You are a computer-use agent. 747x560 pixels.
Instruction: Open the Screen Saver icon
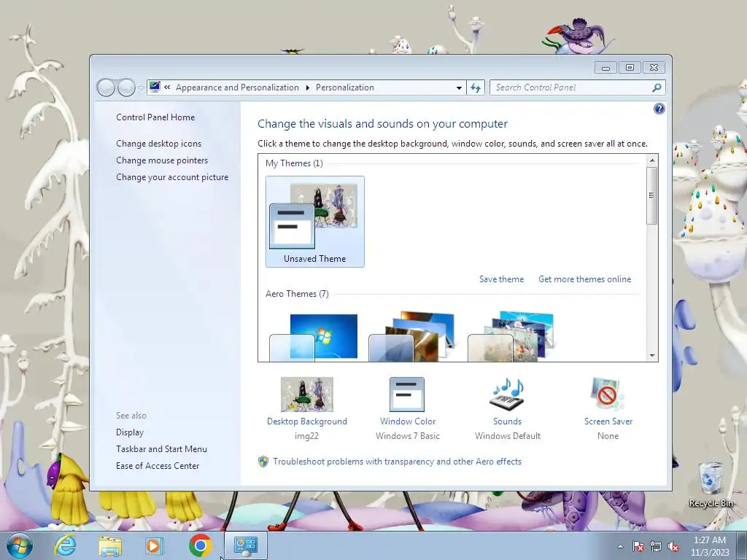tap(608, 394)
